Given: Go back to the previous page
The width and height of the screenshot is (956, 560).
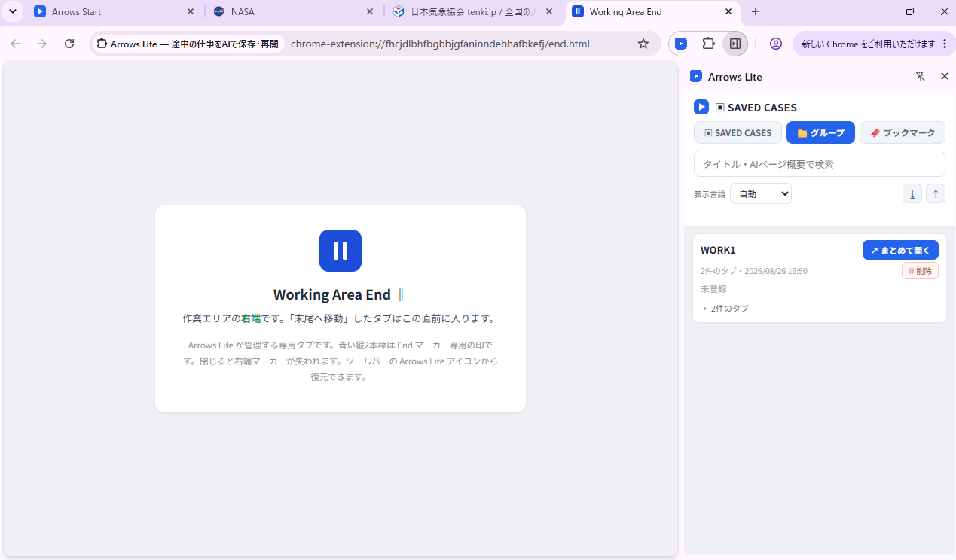Looking at the screenshot, I should click(15, 44).
